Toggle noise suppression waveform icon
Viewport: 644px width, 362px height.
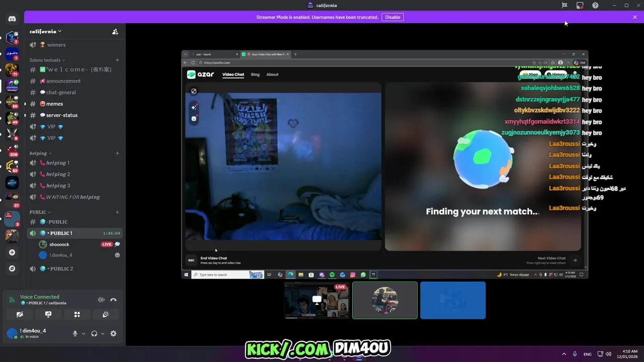point(101,300)
